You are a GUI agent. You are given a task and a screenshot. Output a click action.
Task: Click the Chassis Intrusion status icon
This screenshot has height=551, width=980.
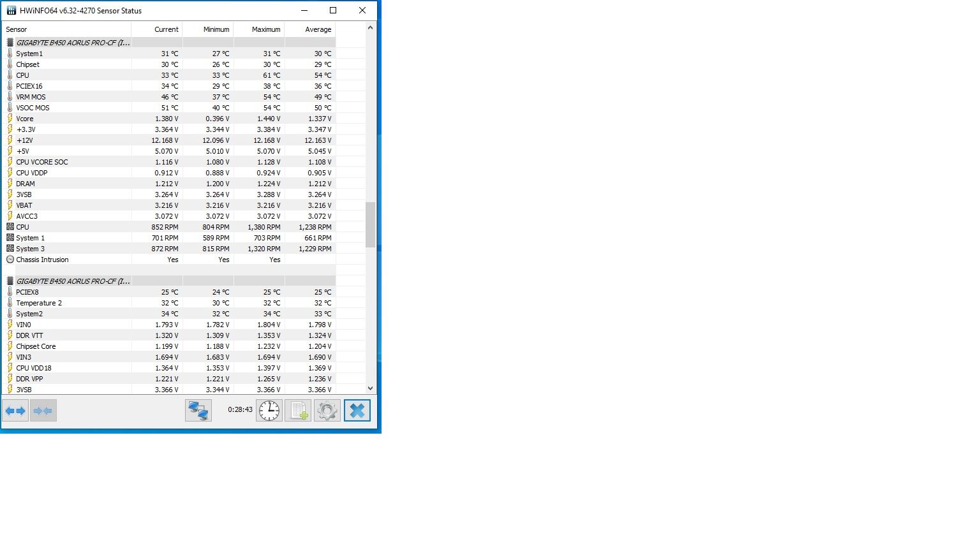point(10,259)
